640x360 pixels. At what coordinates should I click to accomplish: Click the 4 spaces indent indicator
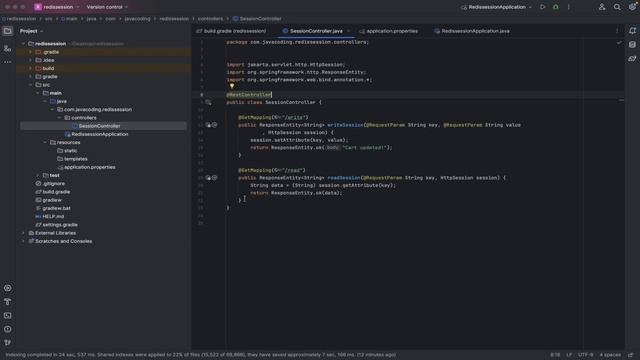pyautogui.click(x=610, y=355)
